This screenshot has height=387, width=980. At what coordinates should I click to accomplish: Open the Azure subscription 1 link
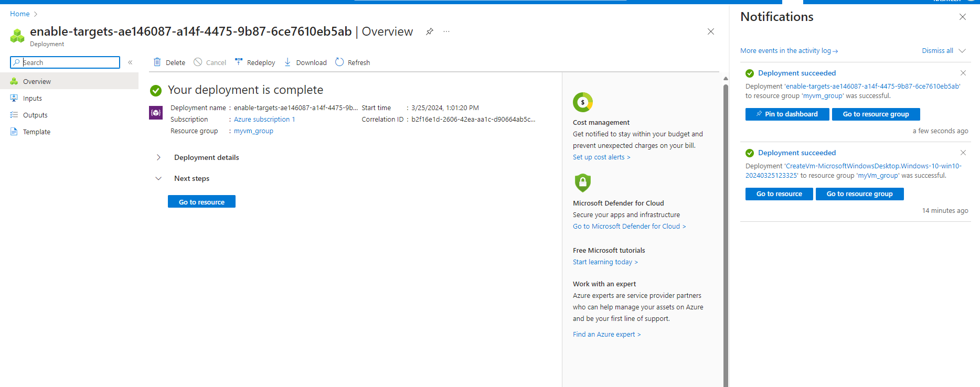click(x=264, y=120)
